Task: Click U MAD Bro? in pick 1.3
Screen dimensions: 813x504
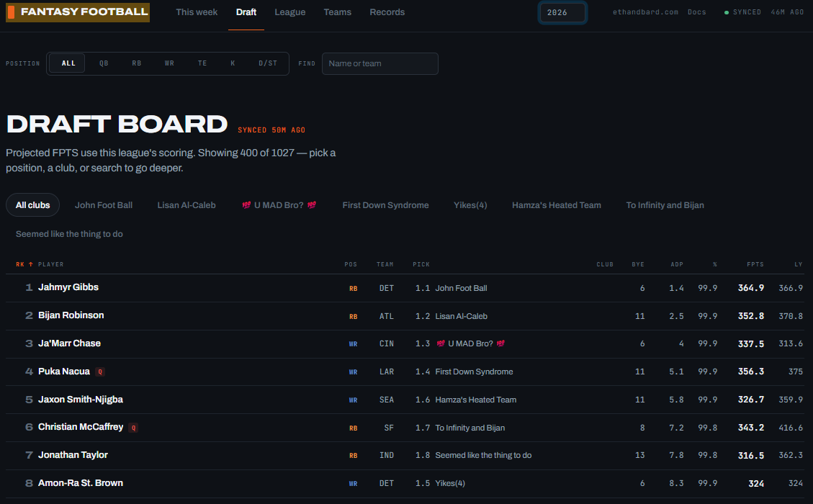Action: click(470, 343)
